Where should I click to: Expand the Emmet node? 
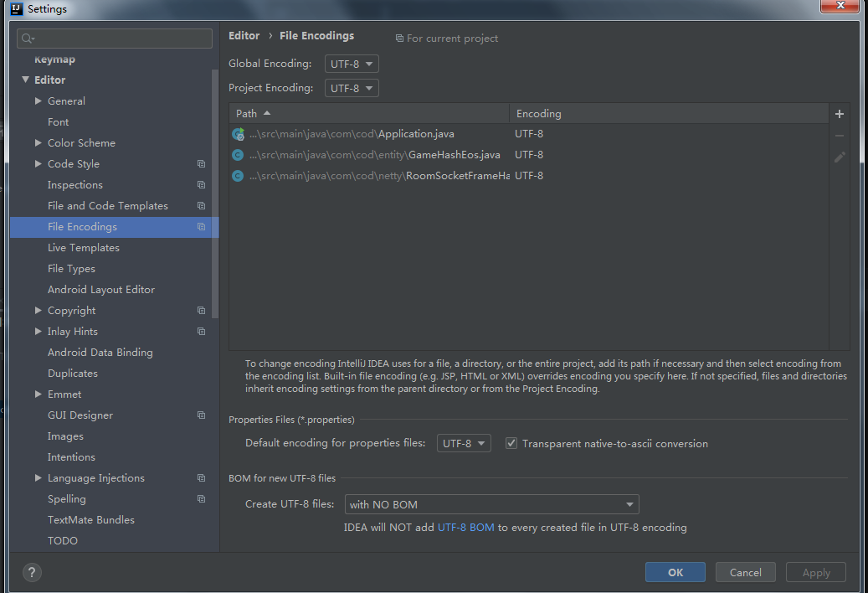click(x=39, y=394)
